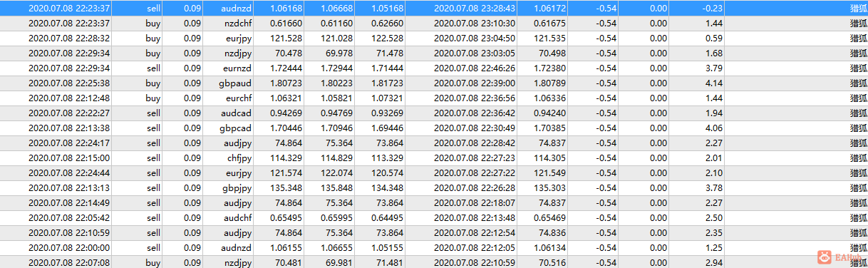
Task: Click close time 2020.07.08 22:46:26
Action: point(475,68)
